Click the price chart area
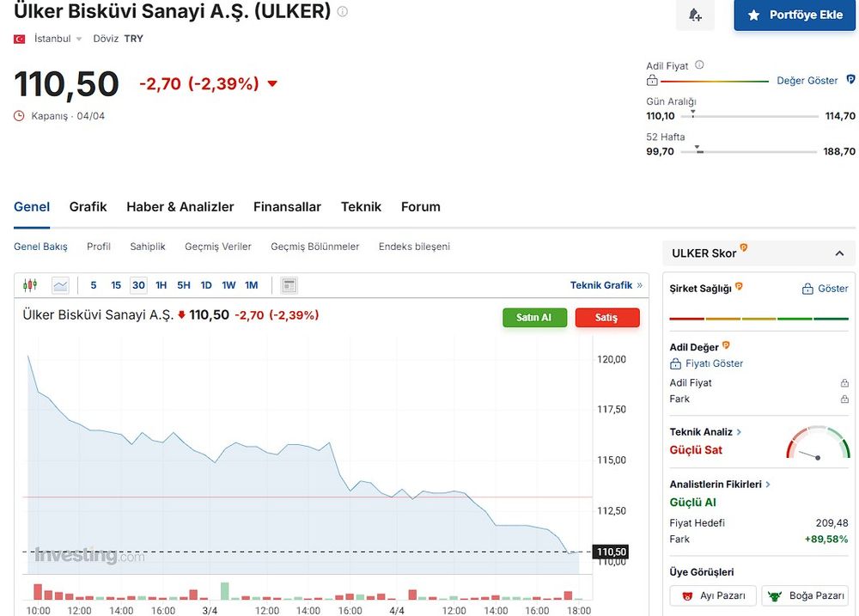859x616 pixels. (x=308, y=454)
